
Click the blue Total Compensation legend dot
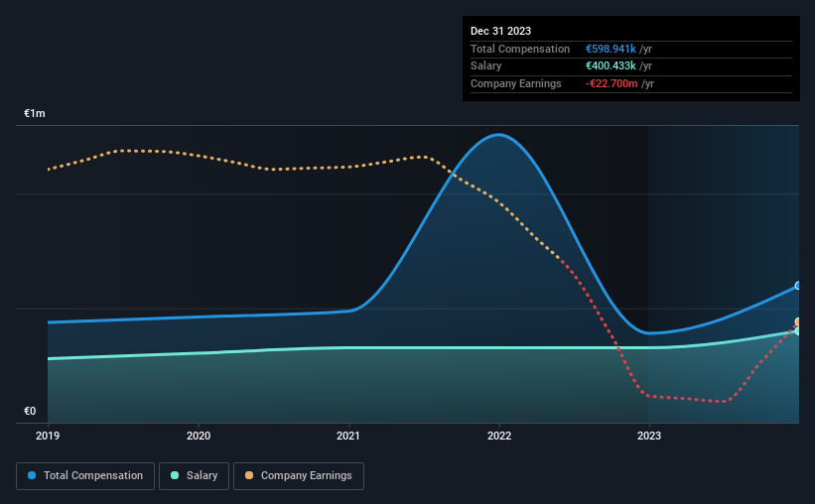[32, 475]
